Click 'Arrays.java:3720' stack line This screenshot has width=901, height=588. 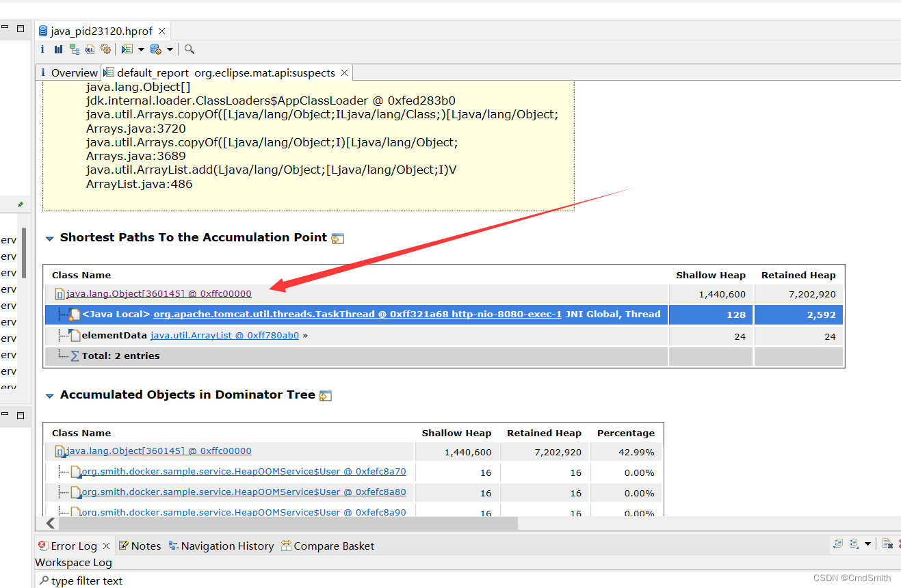click(135, 129)
